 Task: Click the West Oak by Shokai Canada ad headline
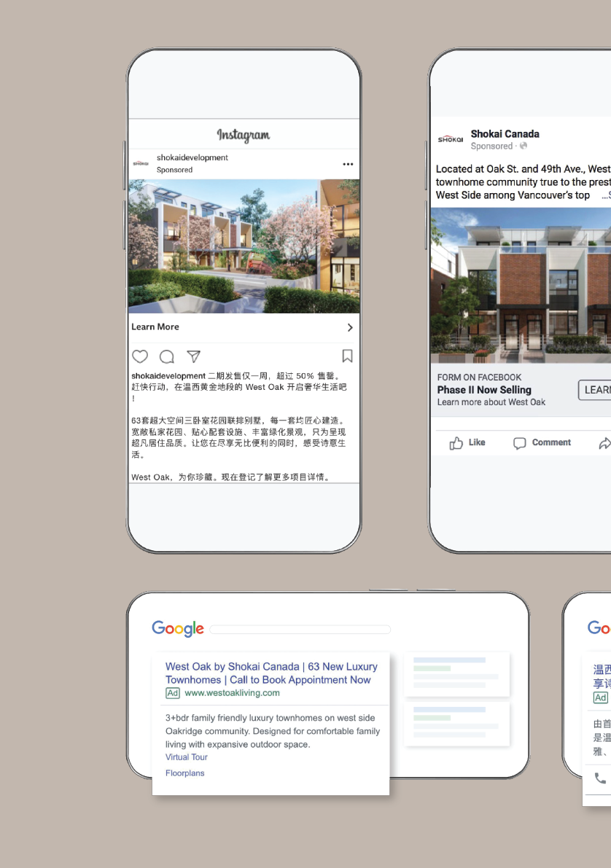tap(271, 673)
